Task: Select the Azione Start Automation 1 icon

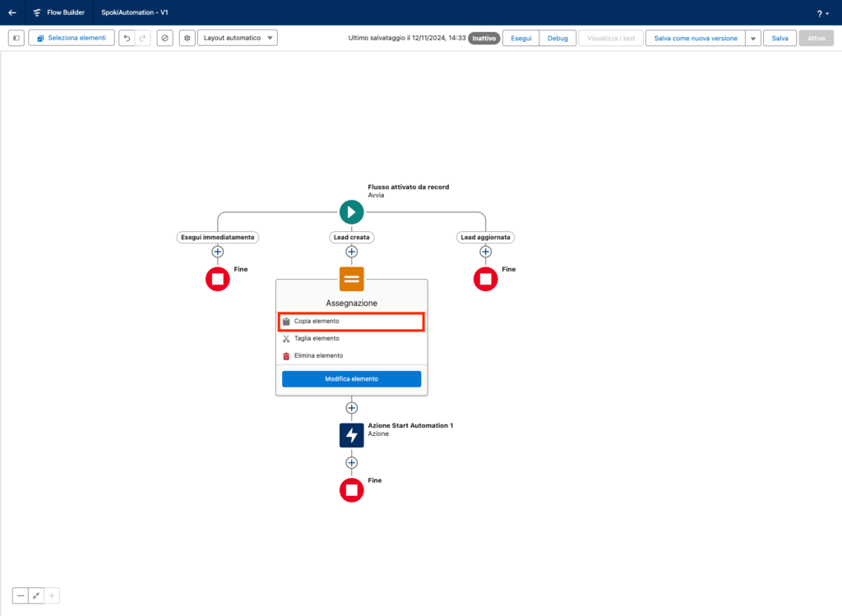Action: click(x=351, y=435)
